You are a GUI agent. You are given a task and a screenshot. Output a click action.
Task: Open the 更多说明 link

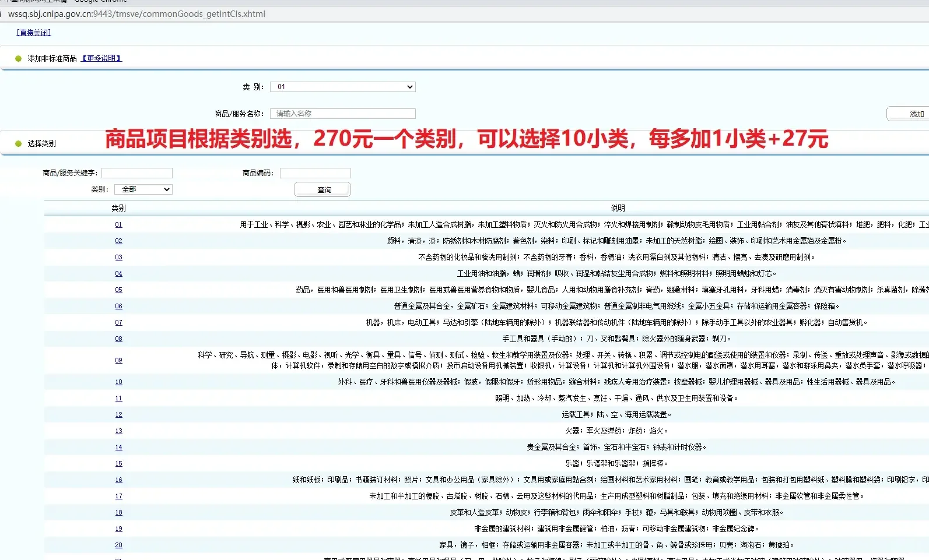(101, 58)
